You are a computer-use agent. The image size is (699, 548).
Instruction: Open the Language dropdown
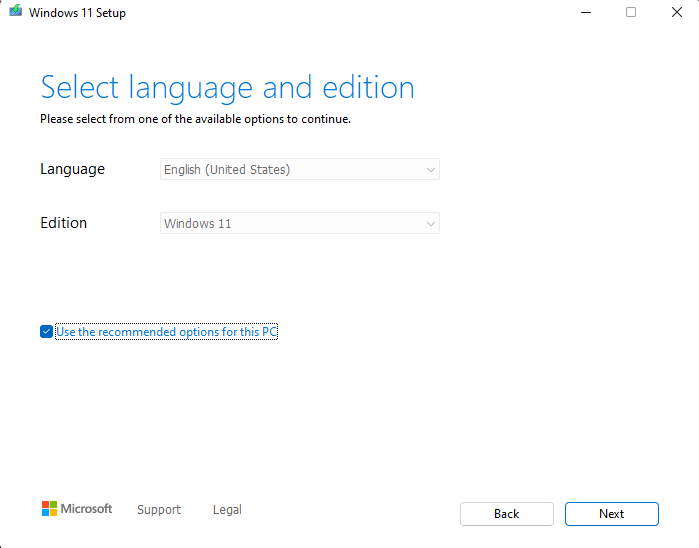coord(300,169)
